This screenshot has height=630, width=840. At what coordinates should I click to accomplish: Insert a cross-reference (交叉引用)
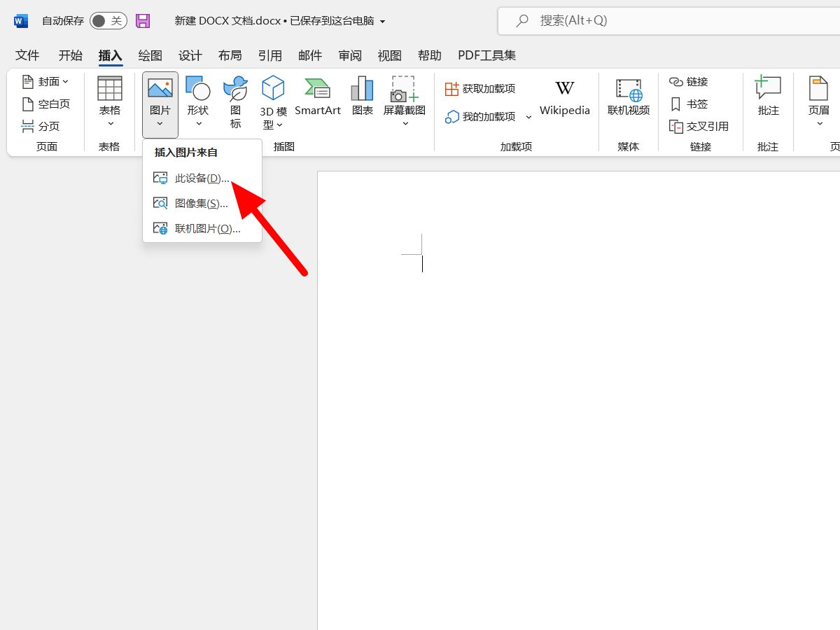click(x=699, y=127)
